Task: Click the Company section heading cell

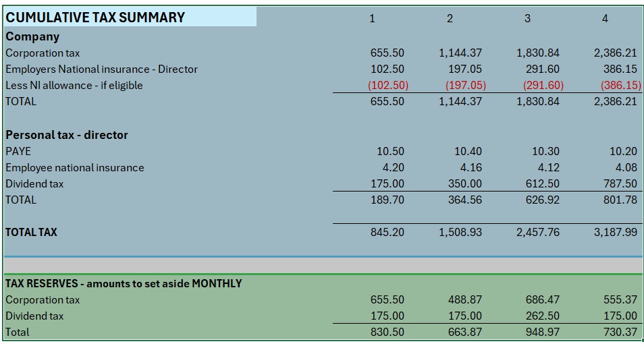Action: [x=32, y=36]
